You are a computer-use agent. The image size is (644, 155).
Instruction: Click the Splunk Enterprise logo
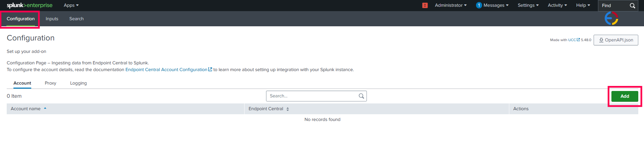pos(30,5)
